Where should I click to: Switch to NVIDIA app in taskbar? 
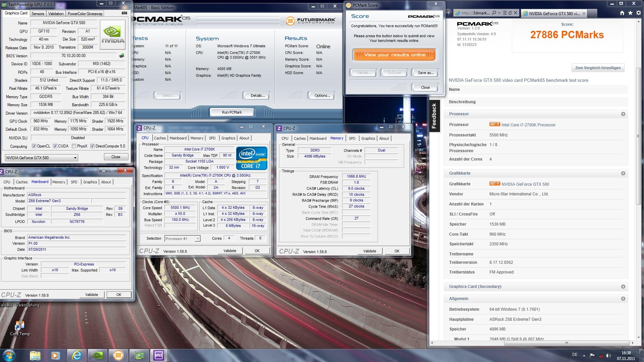98,355
